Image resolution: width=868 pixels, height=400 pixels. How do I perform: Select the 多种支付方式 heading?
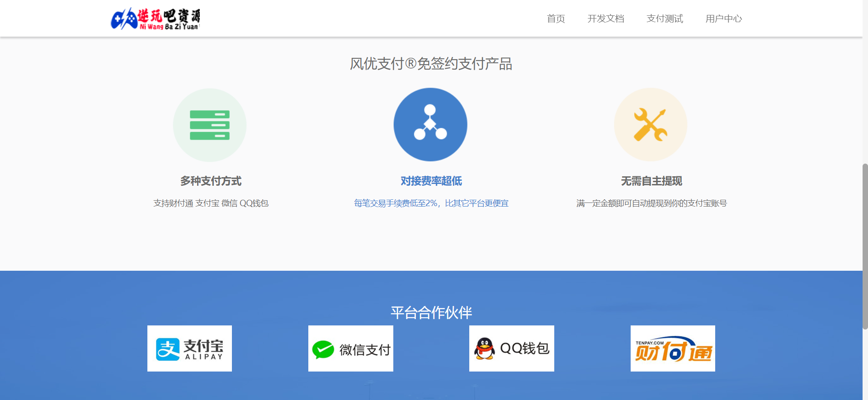click(x=211, y=181)
